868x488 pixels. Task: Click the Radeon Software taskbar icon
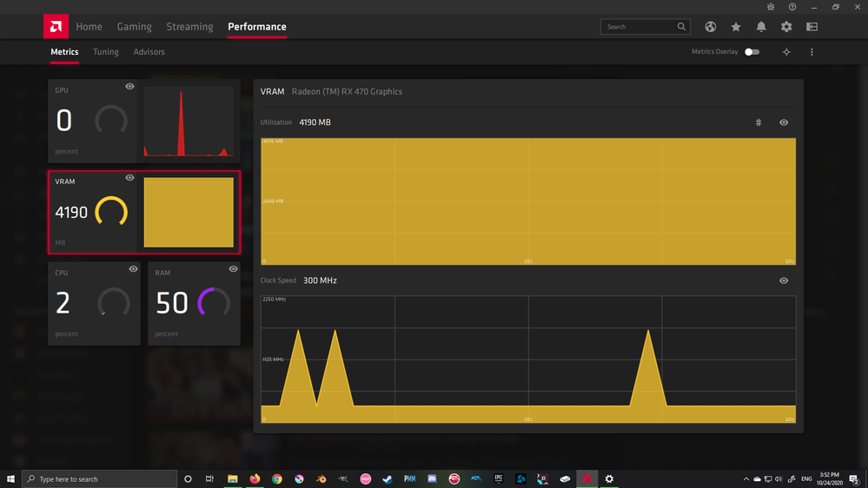click(586, 479)
